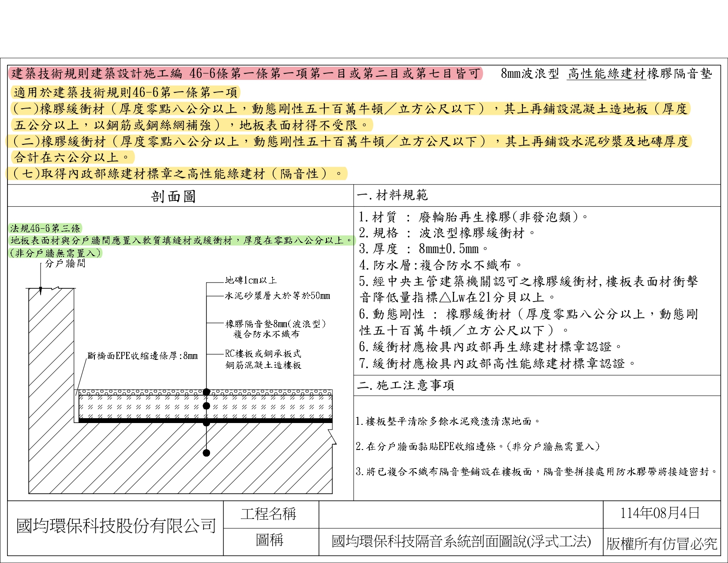Click the 版權所有仿冒必究 copyright cell

click(x=661, y=544)
